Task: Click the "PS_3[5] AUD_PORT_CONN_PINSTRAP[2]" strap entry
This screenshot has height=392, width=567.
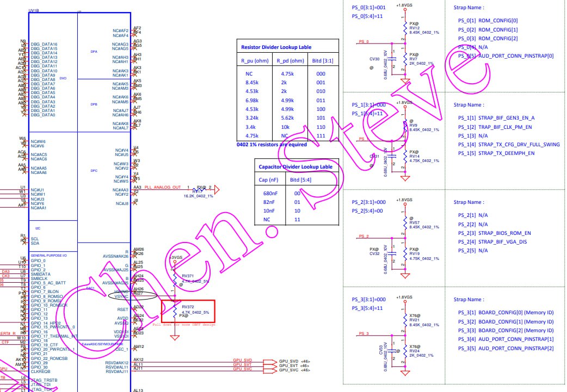Action: [506, 349]
